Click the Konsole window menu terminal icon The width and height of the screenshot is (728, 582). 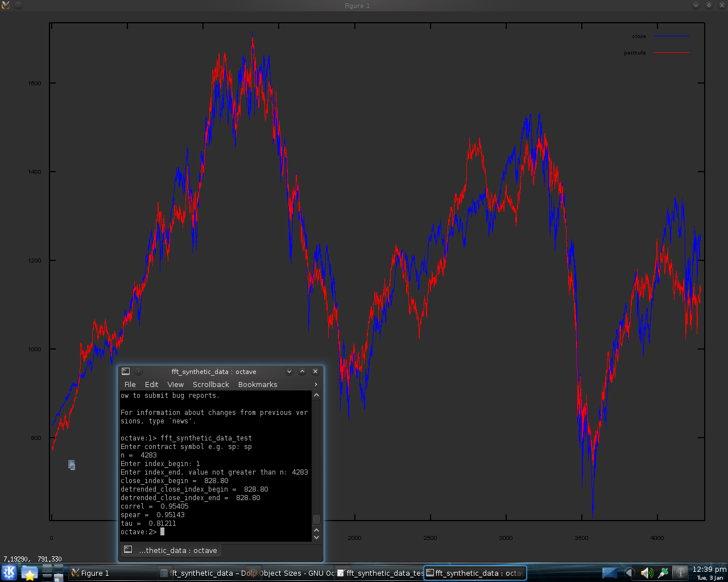tap(126, 372)
